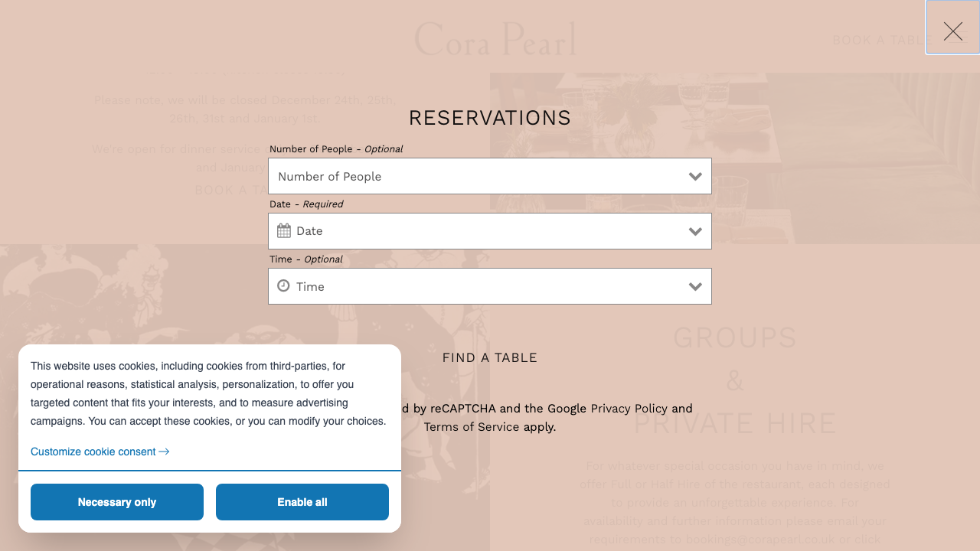This screenshot has width=980, height=551.
Task: Expand the Date selector chevron
Action: click(x=695, y=230)
